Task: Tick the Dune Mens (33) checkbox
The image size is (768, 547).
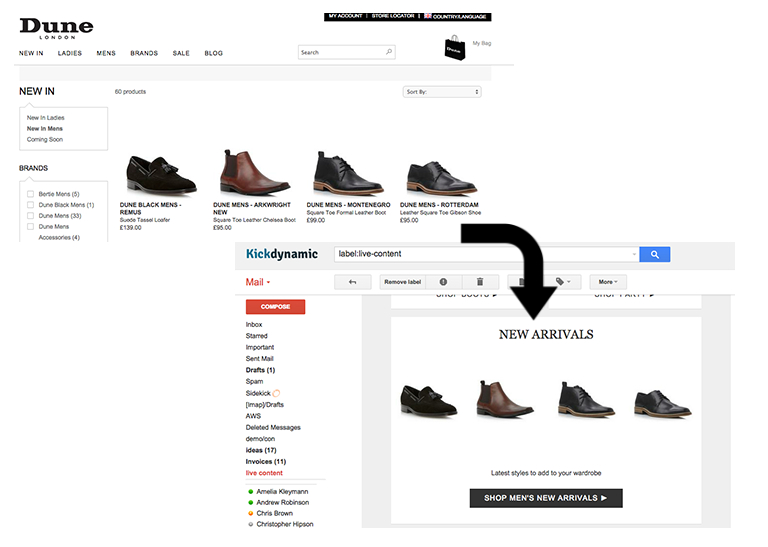Action: [x=30, y=215]
